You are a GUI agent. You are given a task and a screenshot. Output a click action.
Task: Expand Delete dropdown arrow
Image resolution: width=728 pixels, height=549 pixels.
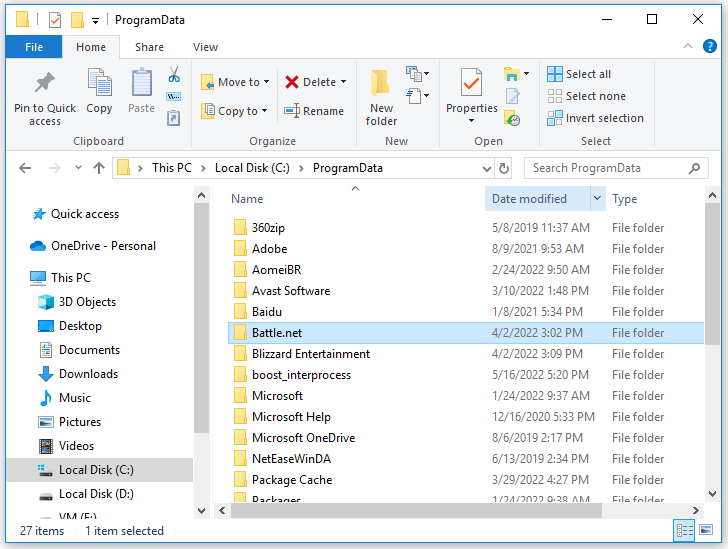[344, 82]
